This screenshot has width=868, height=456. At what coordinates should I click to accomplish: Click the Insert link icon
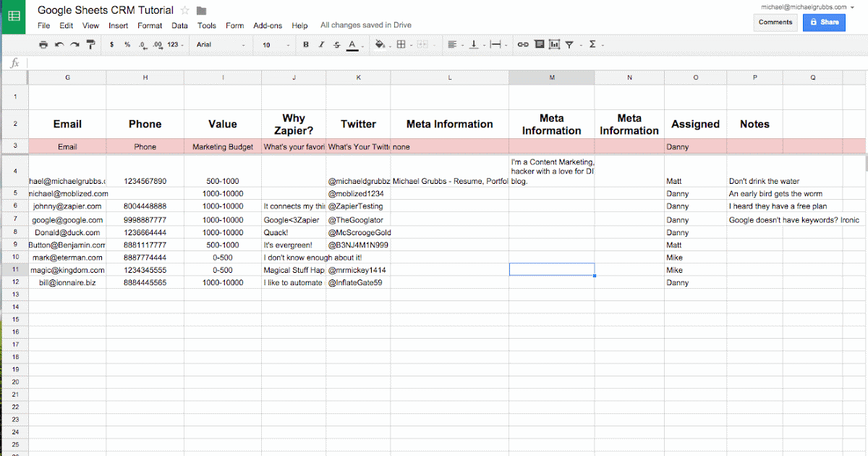pyautogui.click(x=522, y=45)
